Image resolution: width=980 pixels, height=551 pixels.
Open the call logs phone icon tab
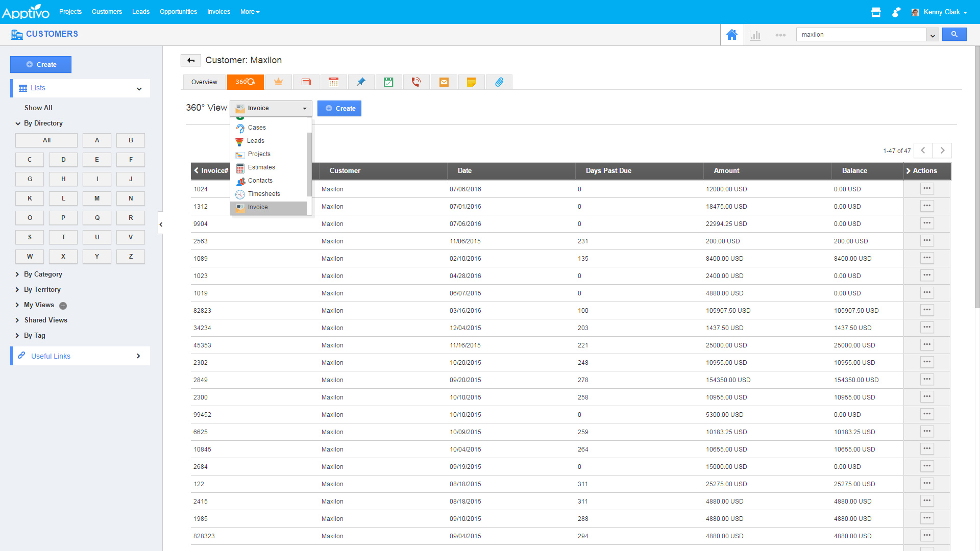(416, 82)
